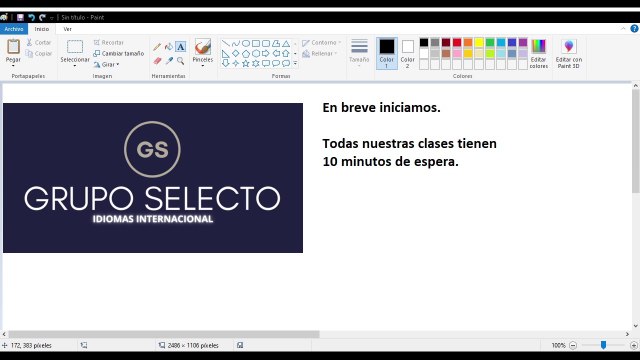The image size is (640, 360).
Task: Activate the Color 1 box
Action: (x=387, y=53)
